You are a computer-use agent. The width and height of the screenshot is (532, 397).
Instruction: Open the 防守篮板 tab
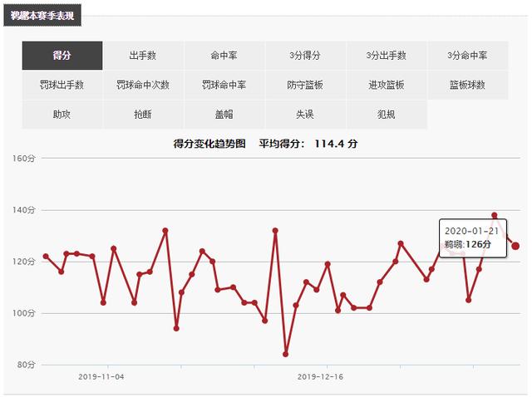305,85
